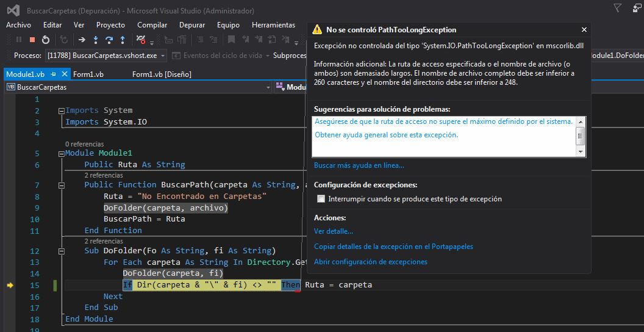
Task: Click the uncomment selected lines icon
Action: click(214, 40)
